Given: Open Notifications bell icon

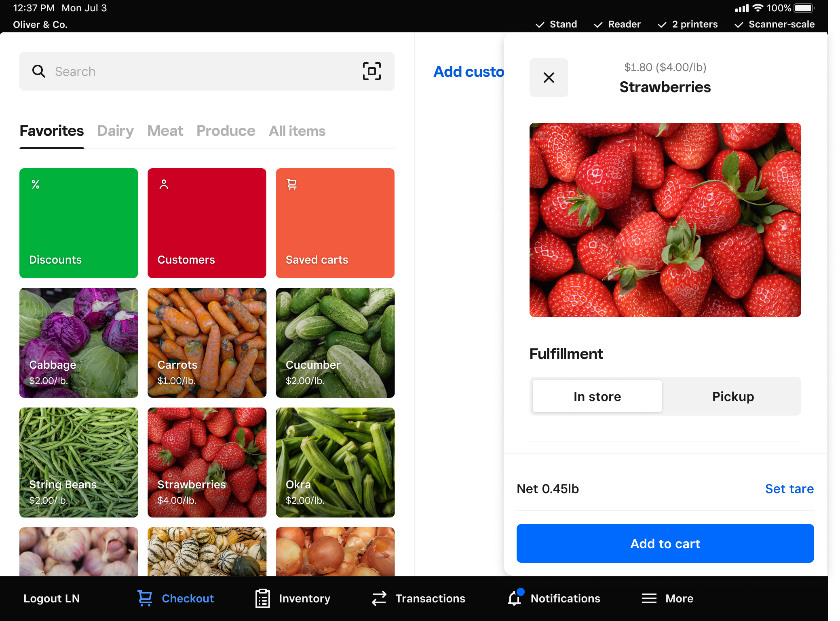Looking at the screenshot, I should [x=515, y=598].
